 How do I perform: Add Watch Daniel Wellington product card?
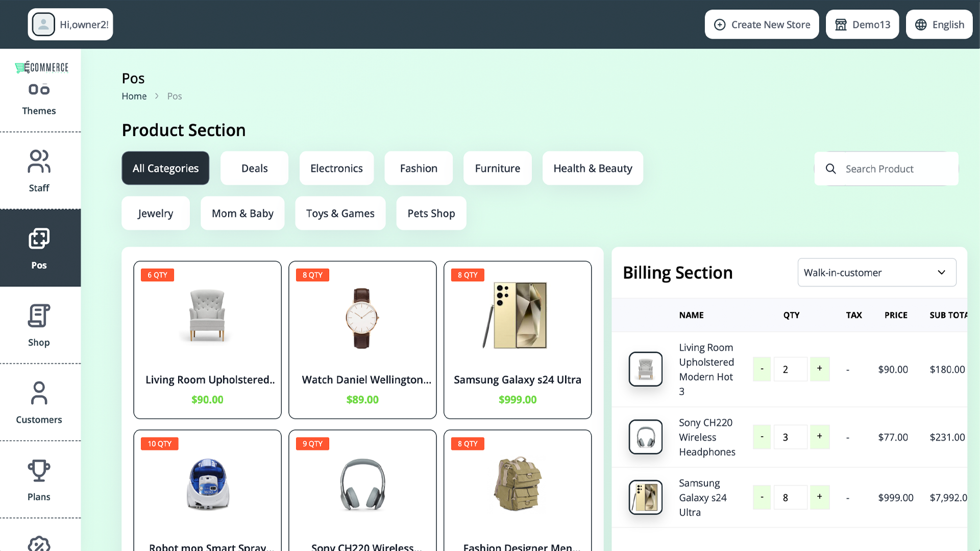tap(362, 340)
